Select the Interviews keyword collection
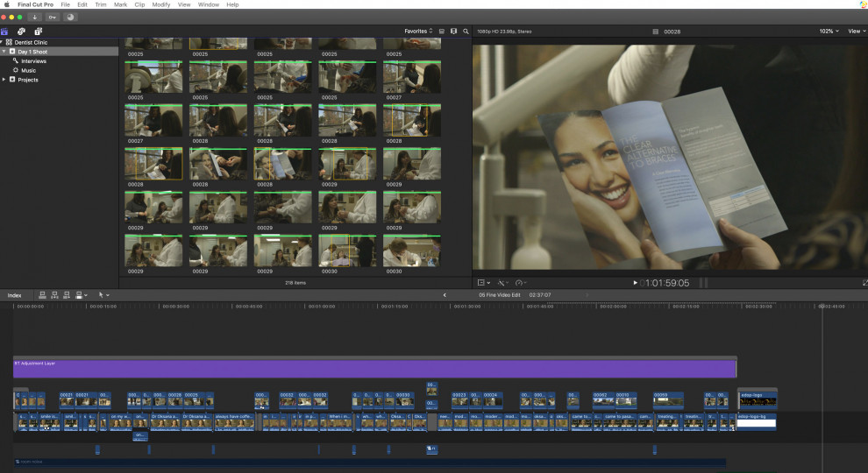 (33, 60)
